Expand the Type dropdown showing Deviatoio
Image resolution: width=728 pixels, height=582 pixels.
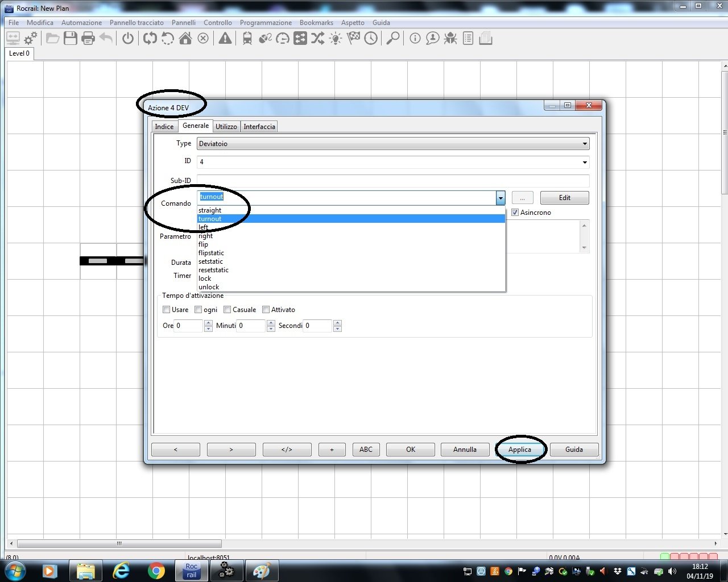[x=584, y=144]
